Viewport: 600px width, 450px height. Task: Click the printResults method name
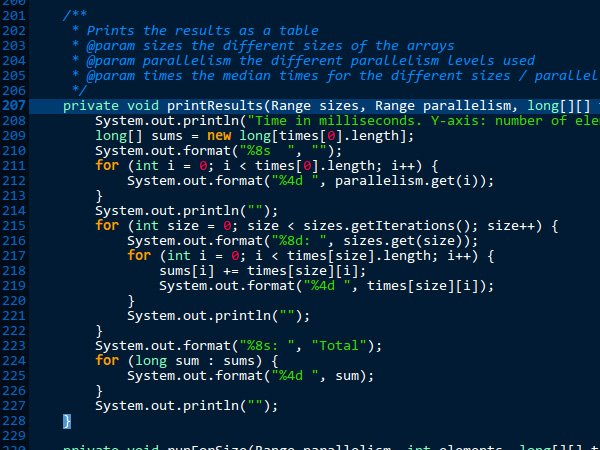[x=215, y=106]
